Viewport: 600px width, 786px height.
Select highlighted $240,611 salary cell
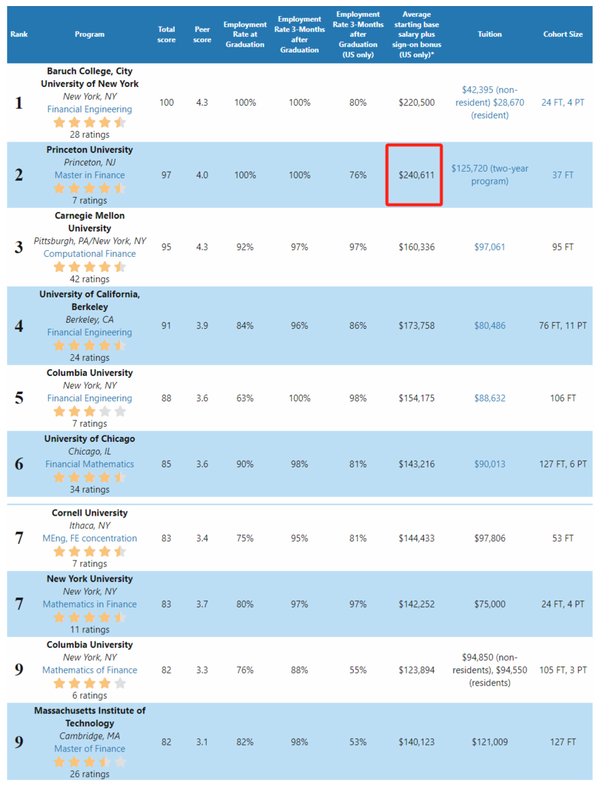(x=414, y=175)
